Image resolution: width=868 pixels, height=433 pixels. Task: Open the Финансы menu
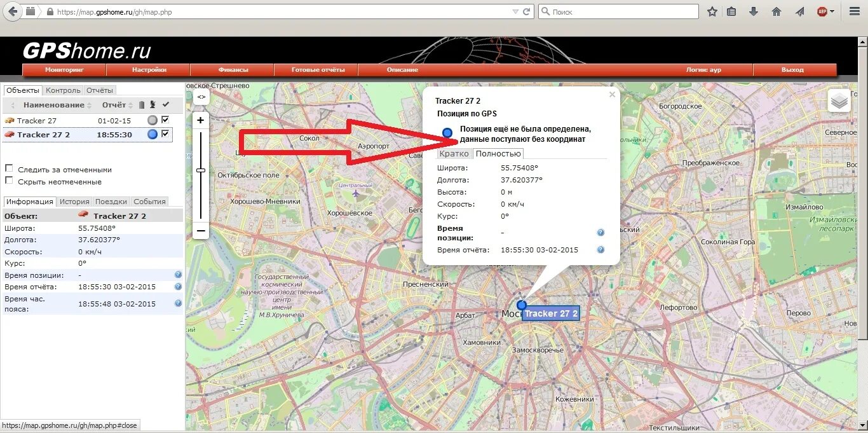coord(233,70)
